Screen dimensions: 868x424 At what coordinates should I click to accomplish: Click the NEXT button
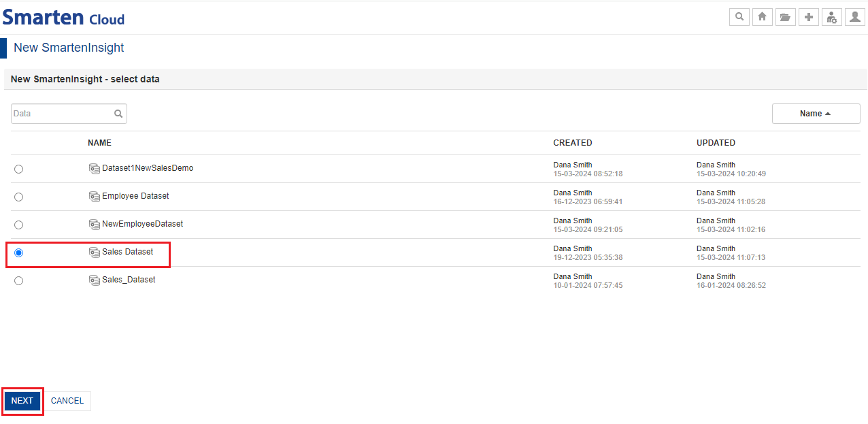coord(22,401)
